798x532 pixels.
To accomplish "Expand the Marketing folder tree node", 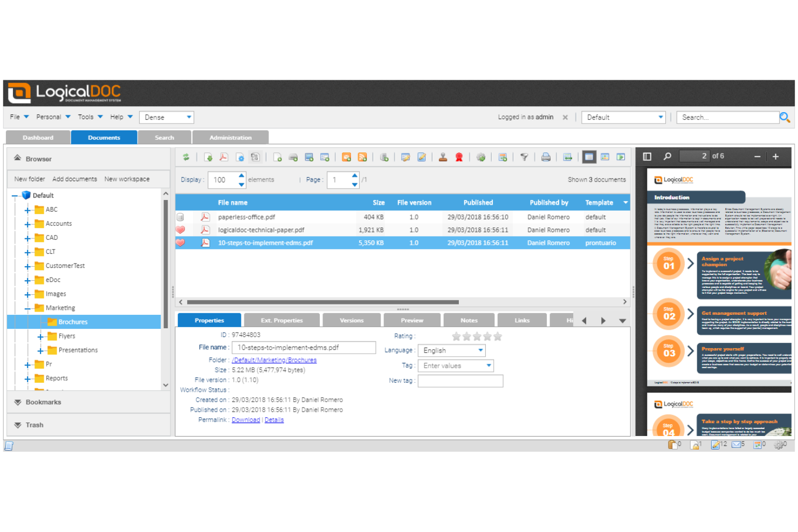I will tap(29, 308).
